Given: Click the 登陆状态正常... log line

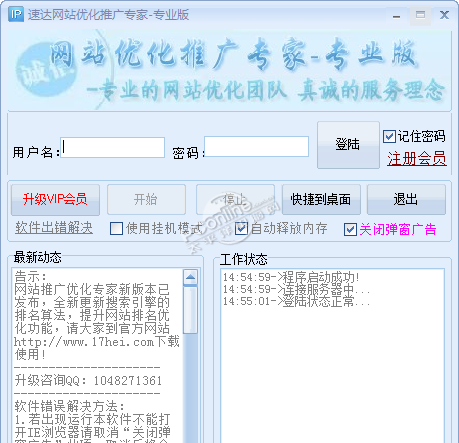Looking at the screenshot, I should point(296,302).
